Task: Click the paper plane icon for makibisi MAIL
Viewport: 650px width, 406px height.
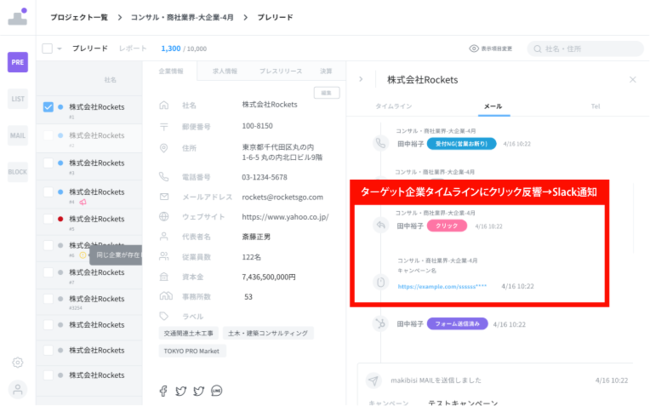Action: (373, 380)
